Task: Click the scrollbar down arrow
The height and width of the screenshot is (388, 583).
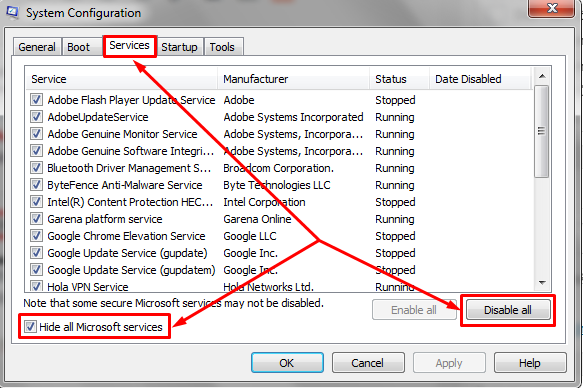Action: (542, 283)
